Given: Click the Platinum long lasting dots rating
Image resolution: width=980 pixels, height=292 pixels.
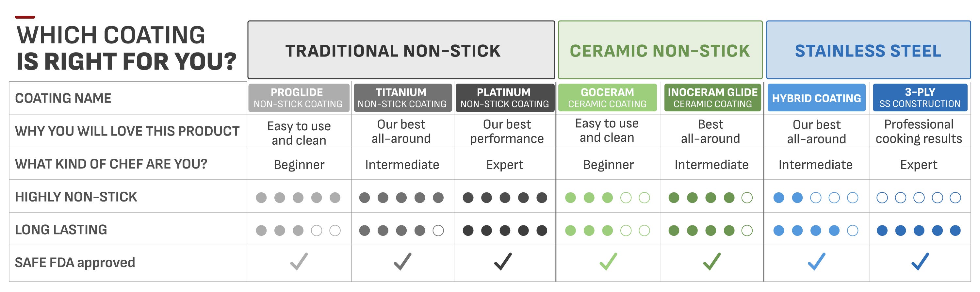Looking at the screenshot, I should click(505, 230).
